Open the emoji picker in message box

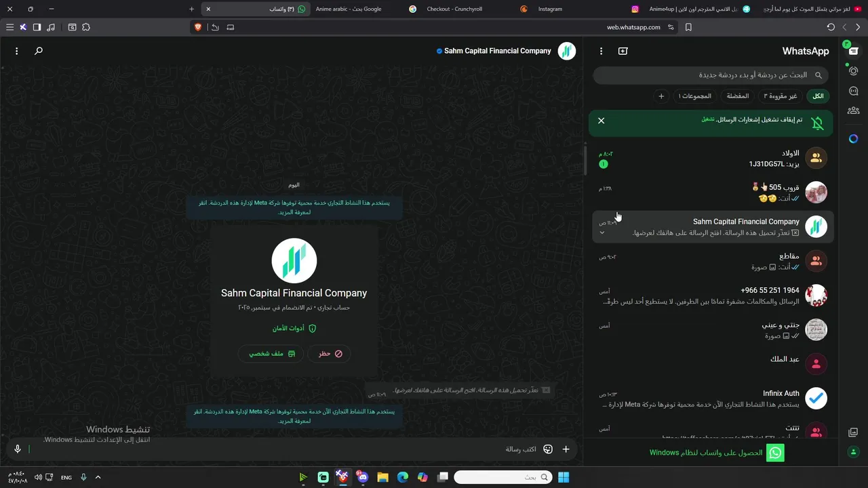548,449
